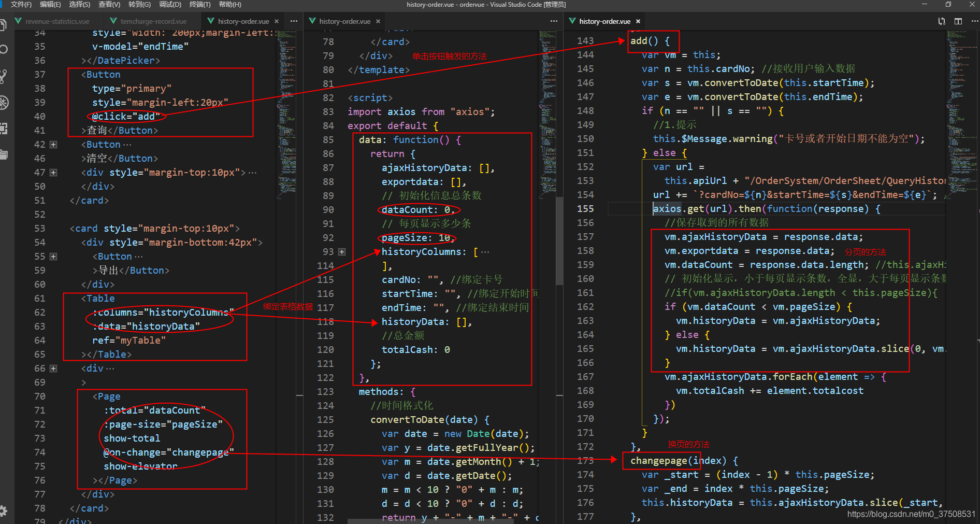Expand folded div block at line 66
The width and height of the screenshot is (980, 524).
53,369
